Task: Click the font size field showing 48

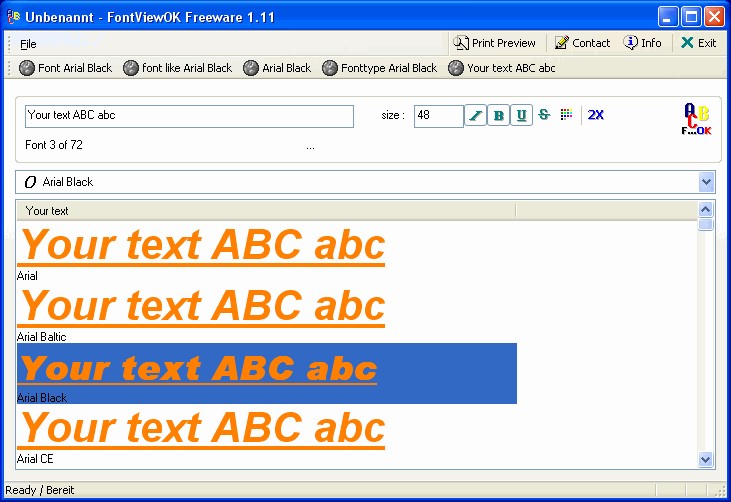Action: tap(438, 116)
